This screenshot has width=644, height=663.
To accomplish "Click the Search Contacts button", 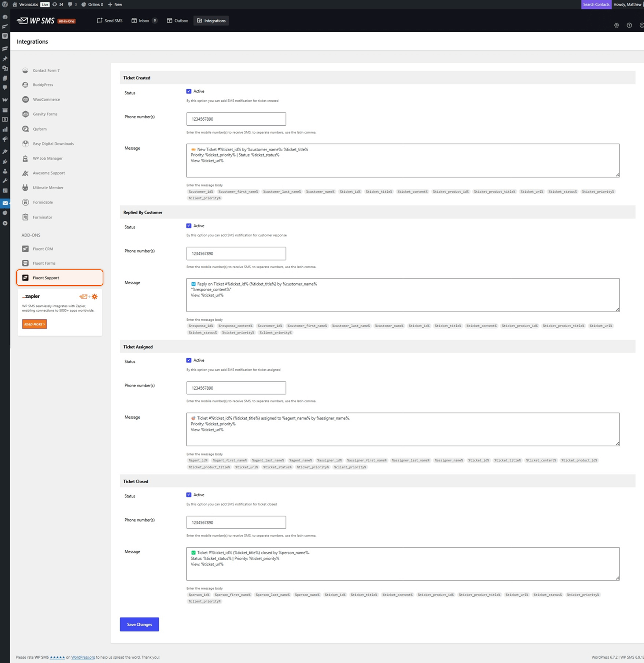I will 596,4.
